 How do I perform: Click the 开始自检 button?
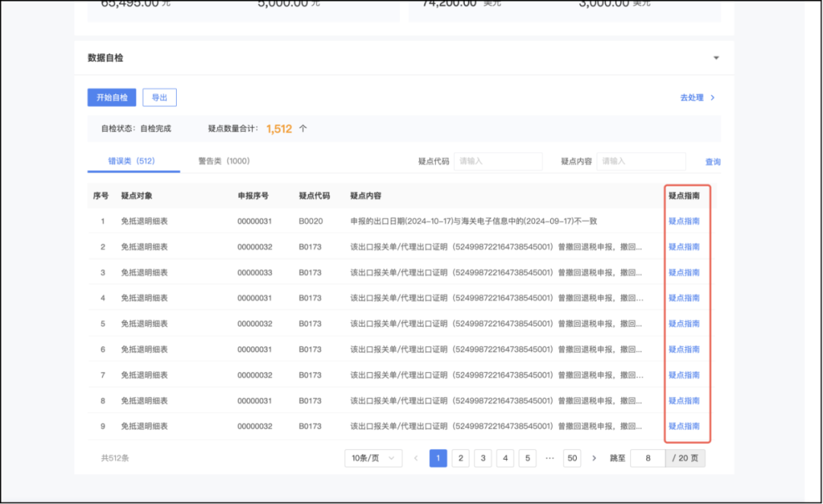pyautogui.click(x=111, y=97)
